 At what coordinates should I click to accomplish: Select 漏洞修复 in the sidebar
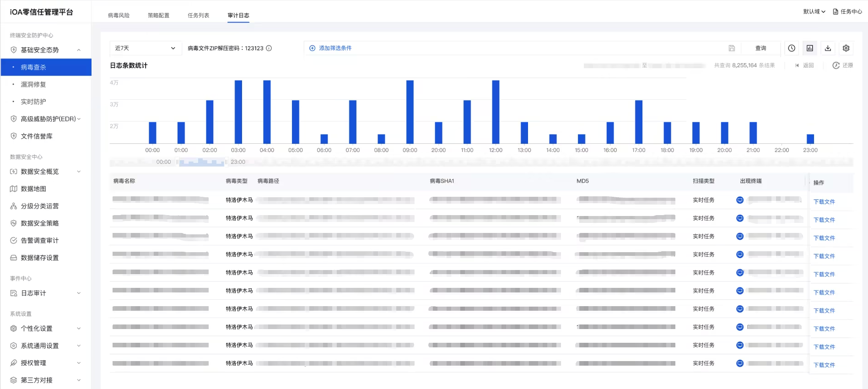[33, 85]
